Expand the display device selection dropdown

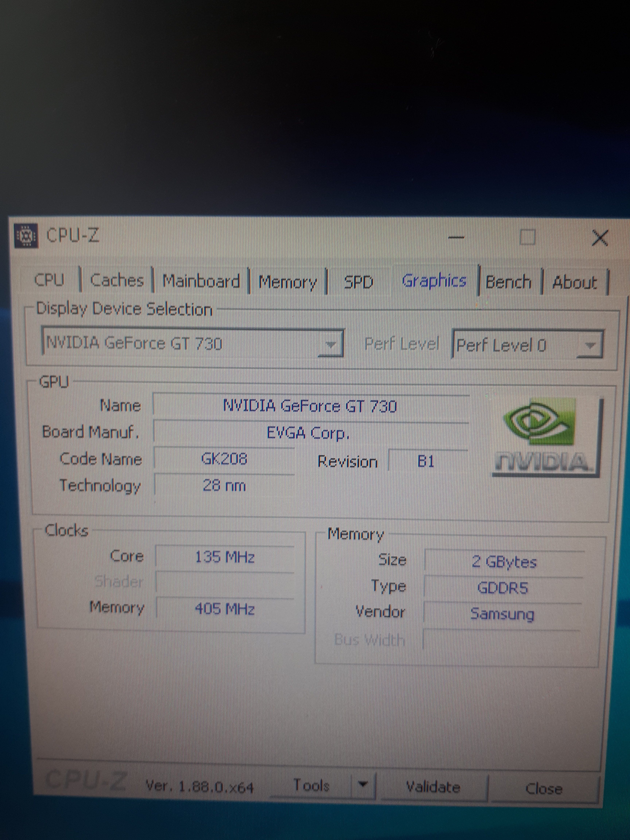(x=331, y=344)
